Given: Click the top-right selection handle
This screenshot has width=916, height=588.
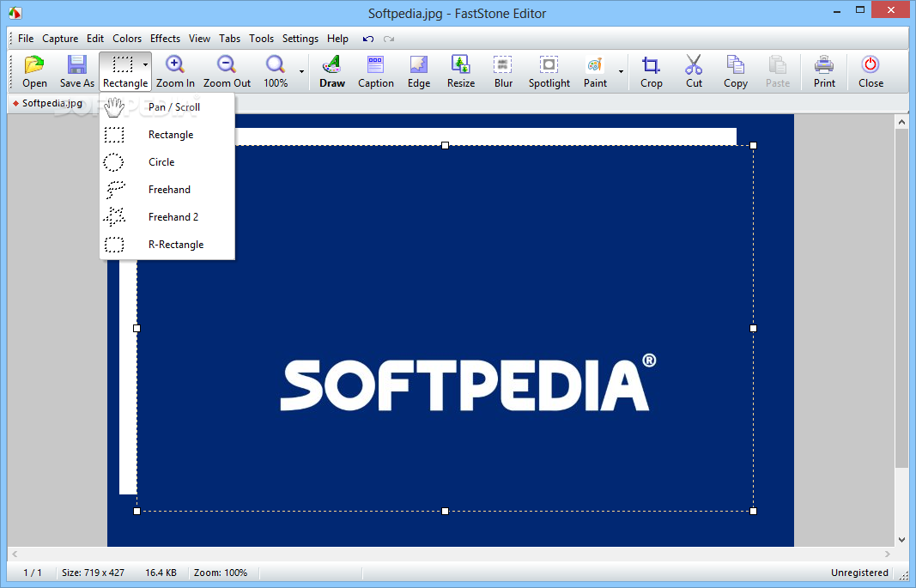Looking at the screenshot, I should tap(753, 145).
